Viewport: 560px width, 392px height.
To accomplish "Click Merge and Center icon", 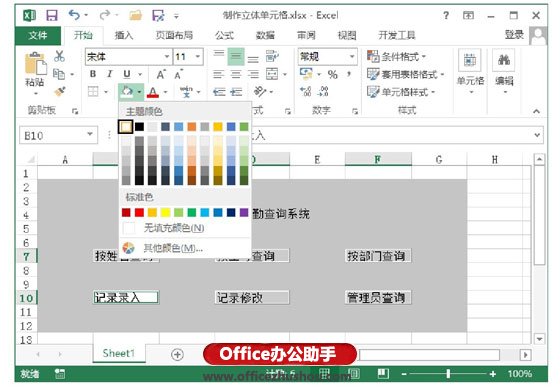I will [x=272, y=74].
